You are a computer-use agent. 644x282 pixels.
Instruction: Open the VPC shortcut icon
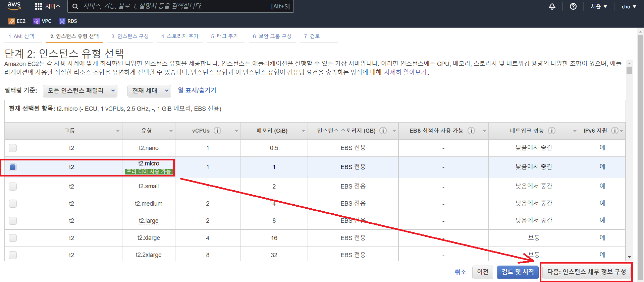point(37,21)
